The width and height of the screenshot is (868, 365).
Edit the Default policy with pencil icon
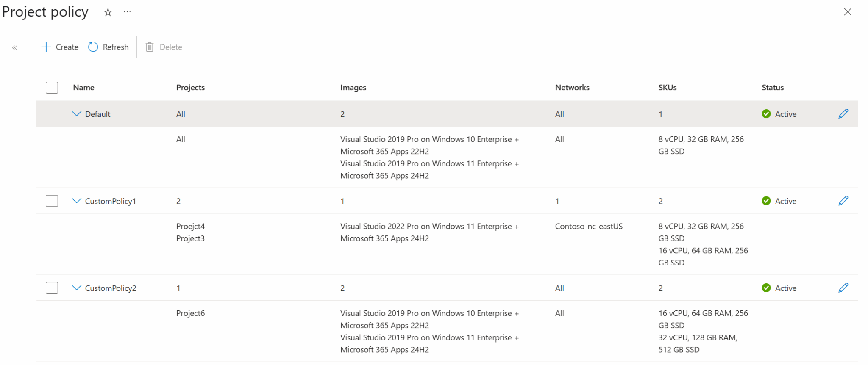click(843, 113)
